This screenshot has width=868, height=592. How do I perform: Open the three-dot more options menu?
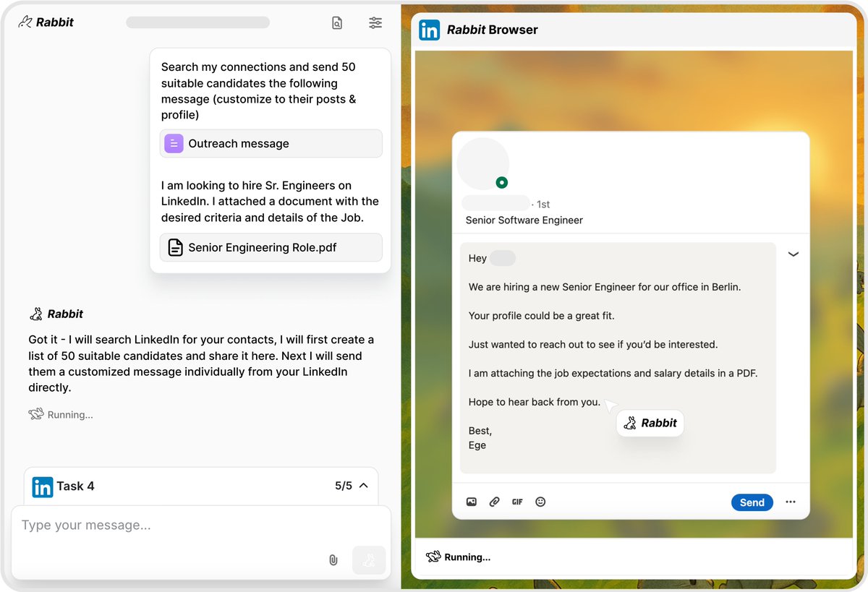point(790,502)
